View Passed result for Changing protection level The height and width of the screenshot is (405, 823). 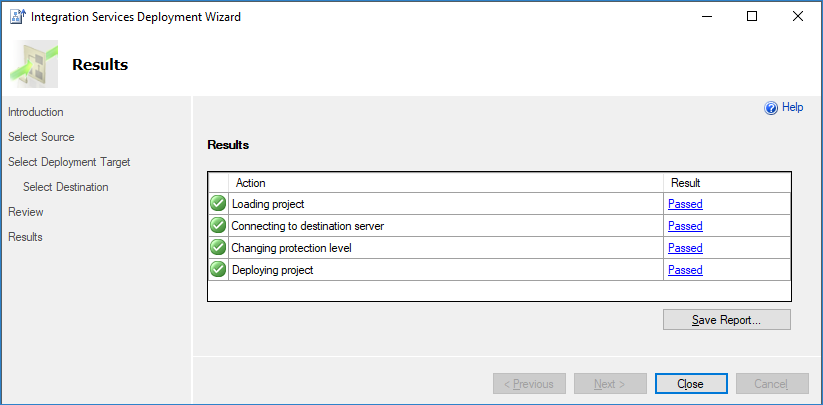coord(685,248)
